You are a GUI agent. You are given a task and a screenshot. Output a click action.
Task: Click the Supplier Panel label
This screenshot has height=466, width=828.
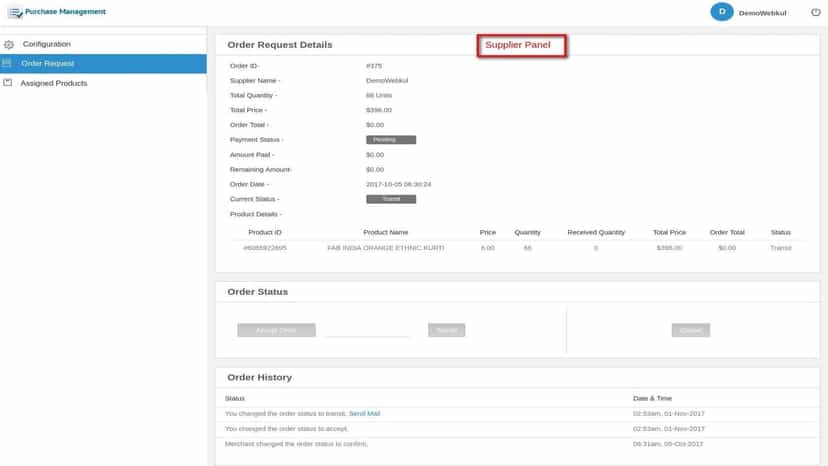pos(518,45)
